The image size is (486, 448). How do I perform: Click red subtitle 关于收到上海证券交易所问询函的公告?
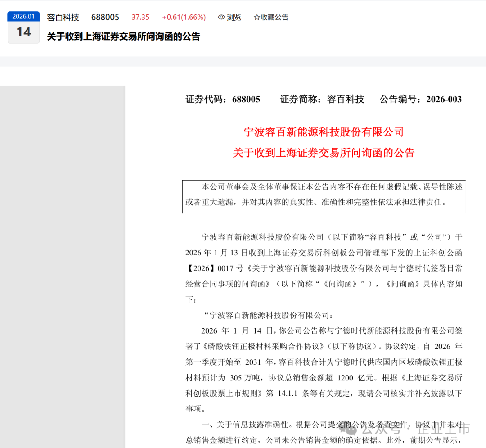pos(324,153)
